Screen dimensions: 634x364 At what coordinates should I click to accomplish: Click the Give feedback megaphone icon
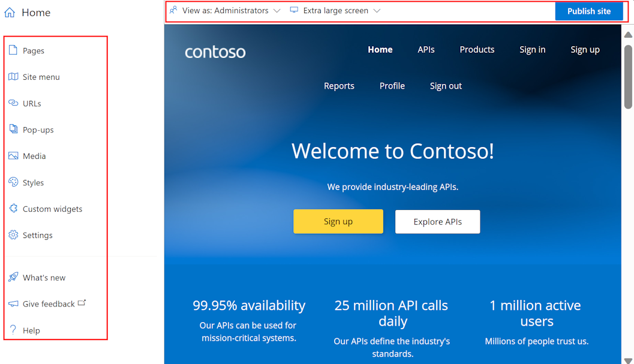click(13, 304)
